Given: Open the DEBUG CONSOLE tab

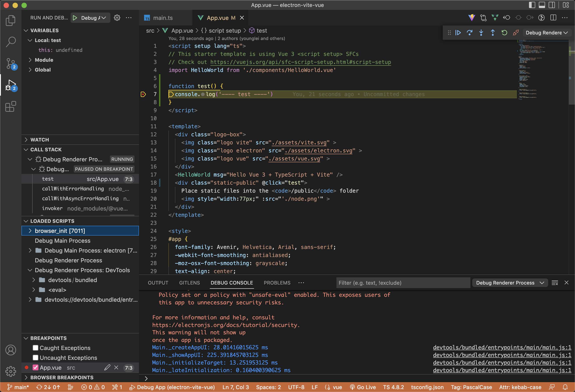Looking at the screenshot, I should tap(232, 283).
